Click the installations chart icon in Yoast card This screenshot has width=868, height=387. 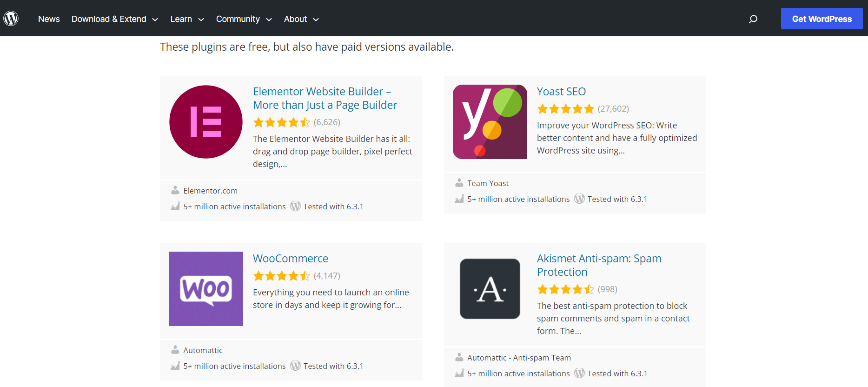pyautogui.click(x=459, y=199)
